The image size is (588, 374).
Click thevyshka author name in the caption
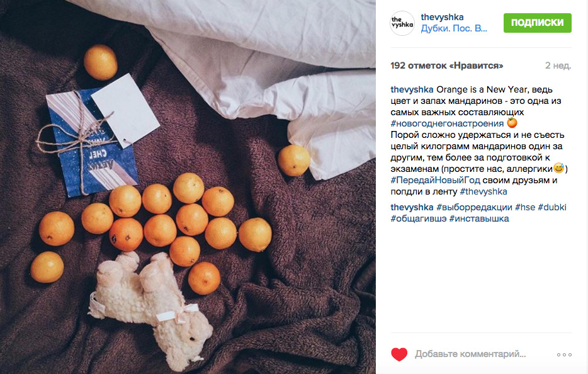(412, 89)
